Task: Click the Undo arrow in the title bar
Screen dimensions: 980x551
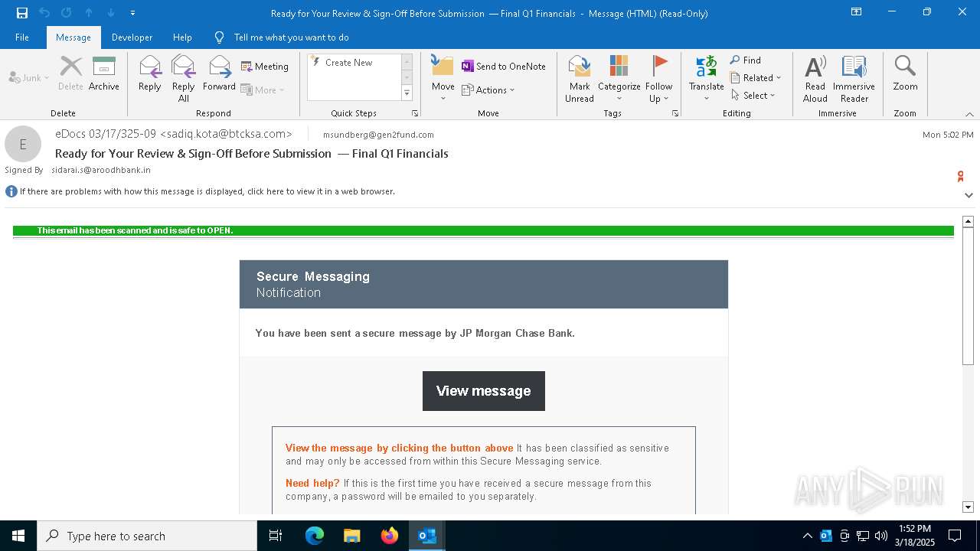Action: [x=44, y=13]
